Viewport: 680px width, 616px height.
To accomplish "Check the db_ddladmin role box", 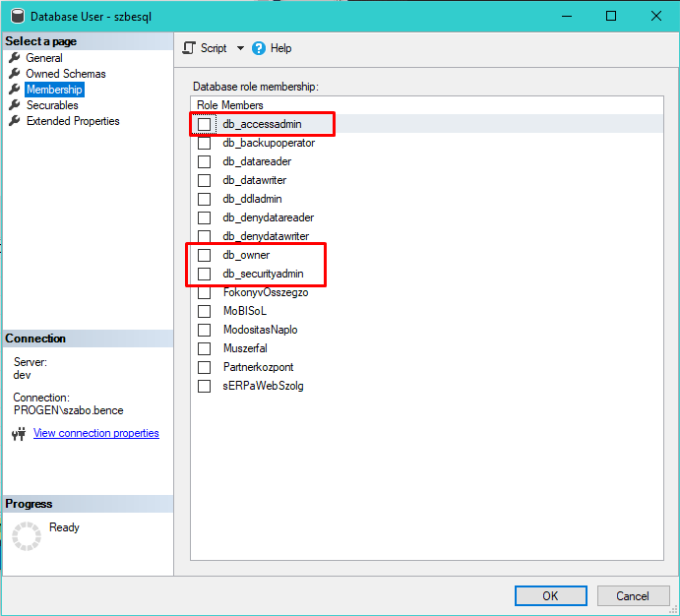I will click(205, 199).
